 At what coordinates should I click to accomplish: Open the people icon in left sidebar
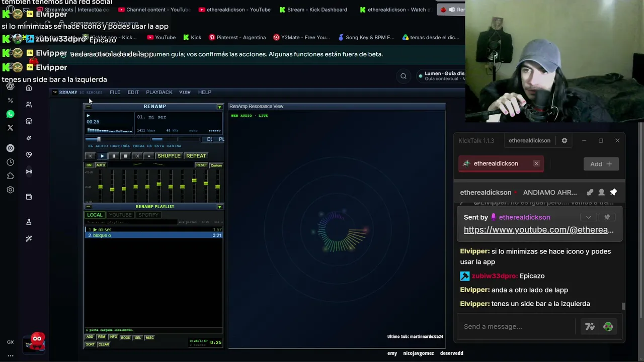pos(29,105)
